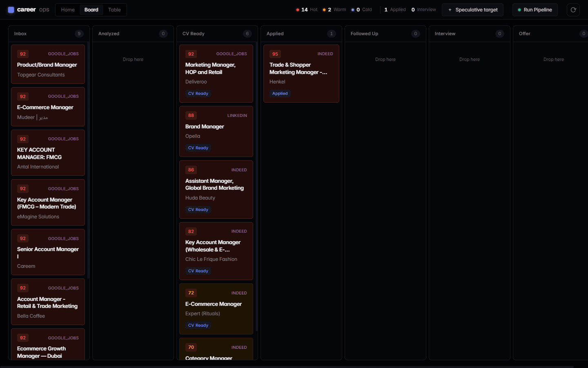Click the Inbox count badge showing 9
This screenshot has height=368, width=588.
[79, 34]
